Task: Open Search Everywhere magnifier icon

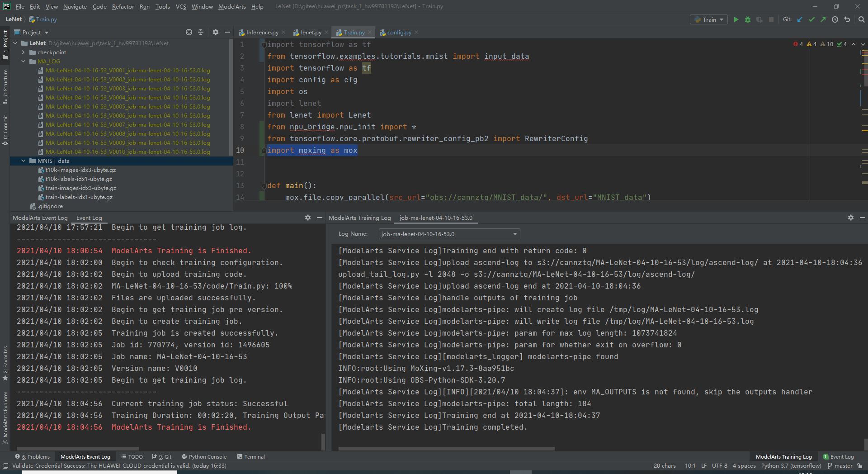Action: 861,19
